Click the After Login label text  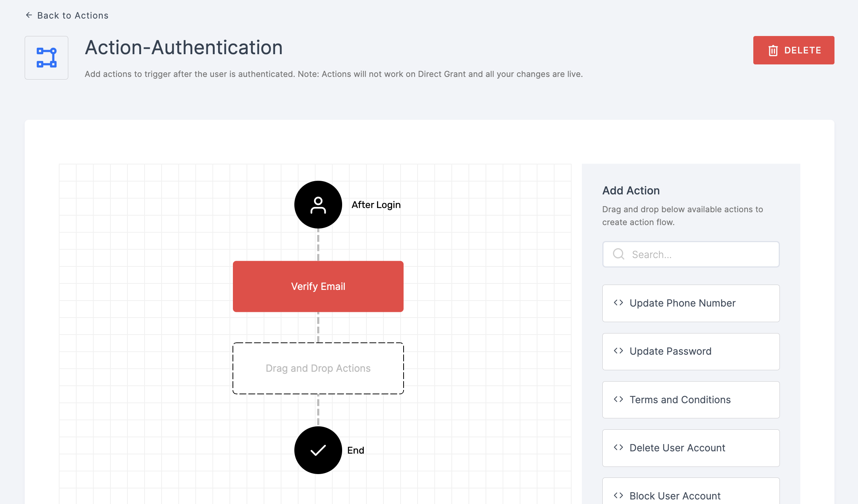[376, 205]
